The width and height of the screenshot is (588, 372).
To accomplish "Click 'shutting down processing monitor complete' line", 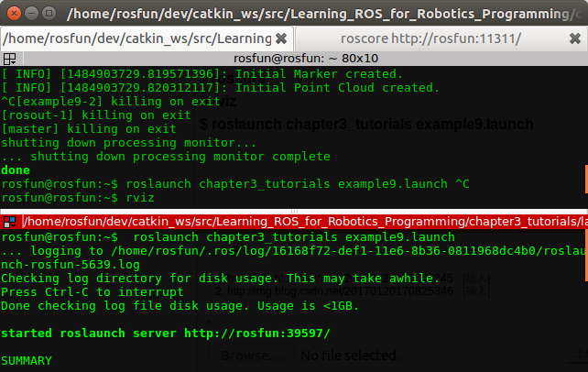I will click(x=166, y=157).
